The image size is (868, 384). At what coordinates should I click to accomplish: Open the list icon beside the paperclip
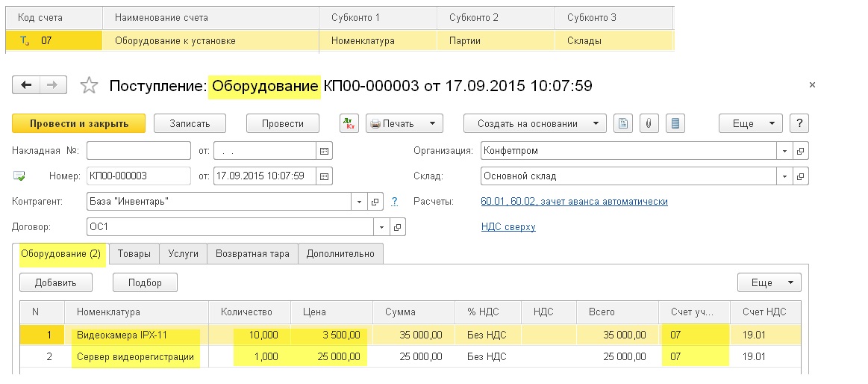click(675, 123)
